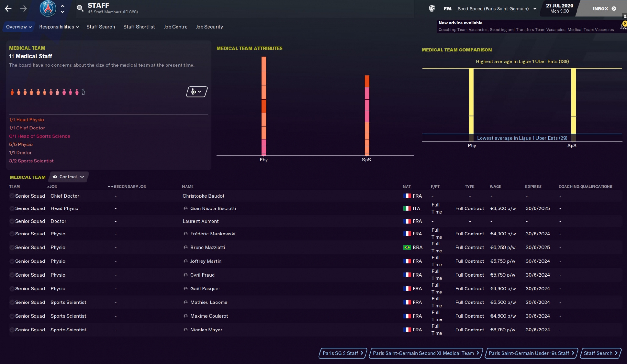This screenshot has width=627, height=364.
Task: Open the Inbox button
Action: [x=602, y=8]
